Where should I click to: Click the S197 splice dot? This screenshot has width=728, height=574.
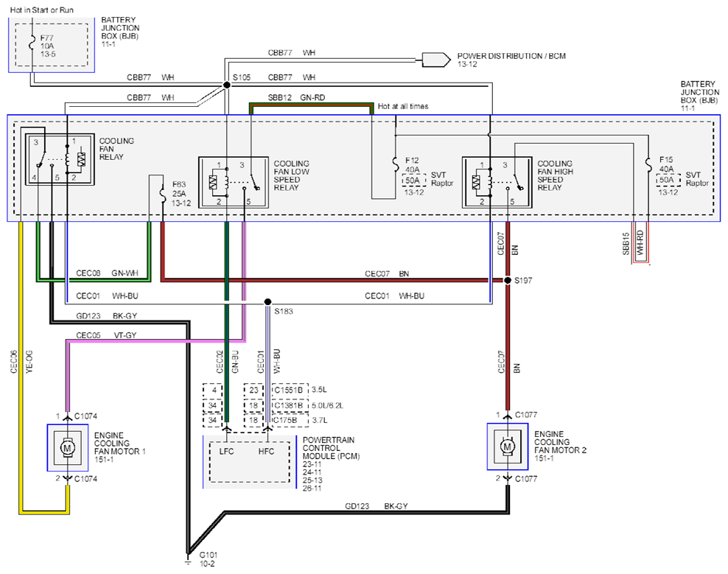pos(508,281)
